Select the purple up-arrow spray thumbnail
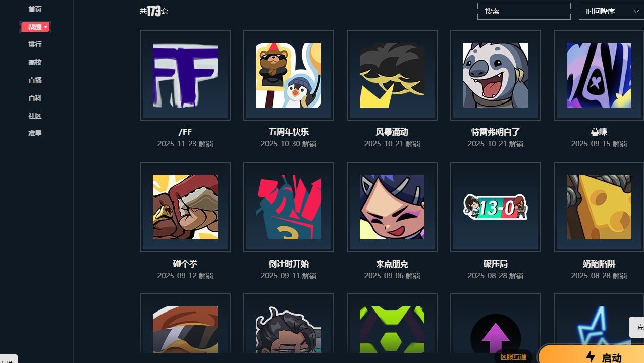The width and height of the screenshot is (644, 363). click(x=496, y=329)
